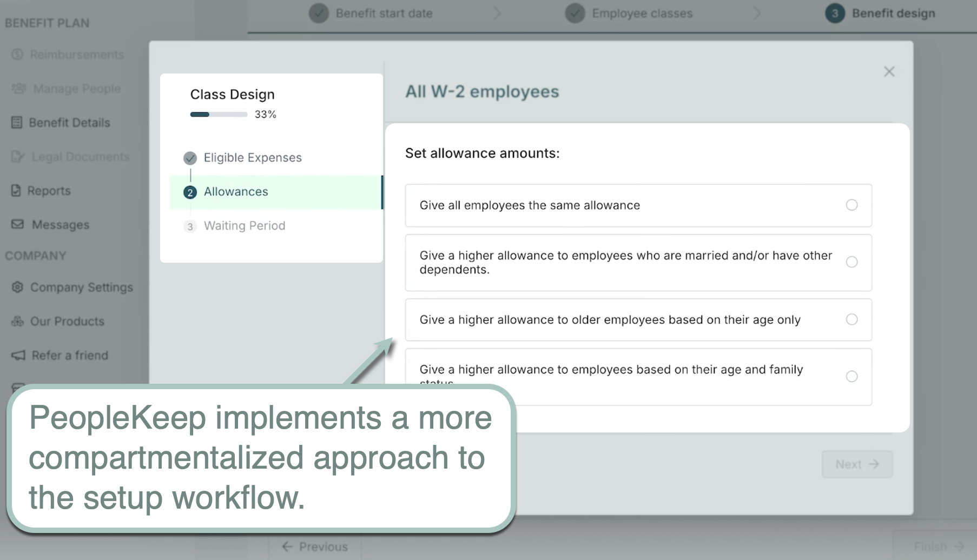Image resolution: width=977 pixels, height=560 pixels.
Task: Click the Our Products boxes icon
Action: point(17,321)
